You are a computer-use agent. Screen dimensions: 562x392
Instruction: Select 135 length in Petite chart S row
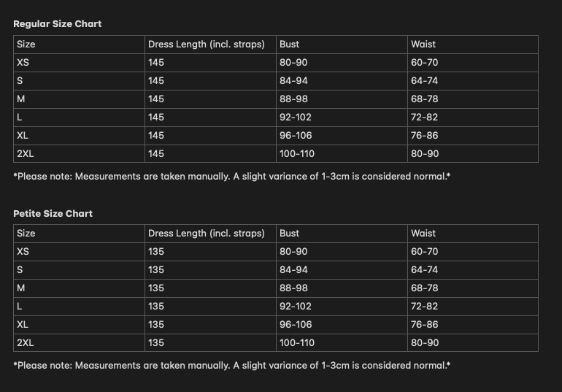coord(156,270)
